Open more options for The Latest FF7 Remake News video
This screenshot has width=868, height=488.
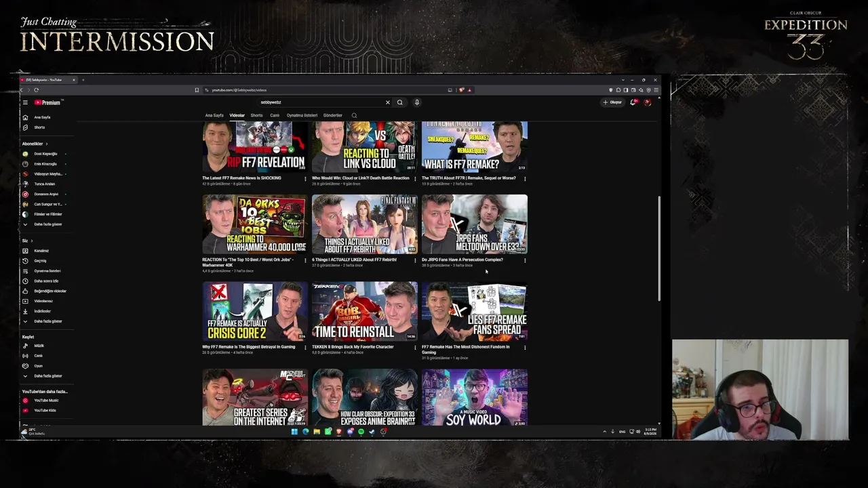click(x=305, y=179)
